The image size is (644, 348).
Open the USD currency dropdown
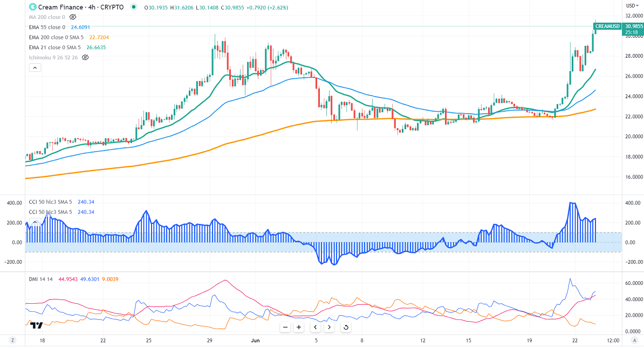pyautogui.click(x=632, y=6)
